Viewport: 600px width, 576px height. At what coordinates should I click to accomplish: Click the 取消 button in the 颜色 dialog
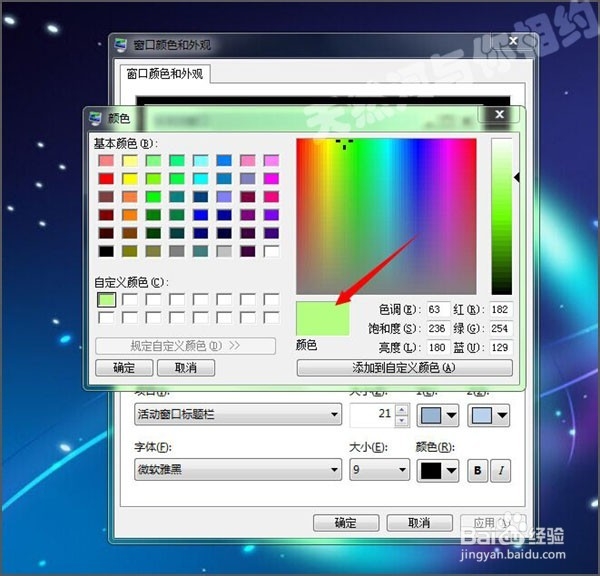click(186, 368)
